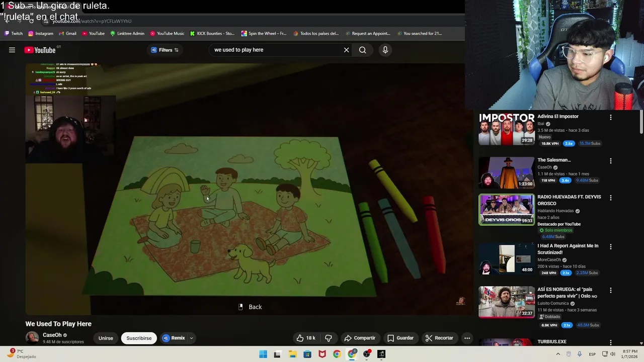Click 'TURBIUS.EXE' video title

pos(552,342)
